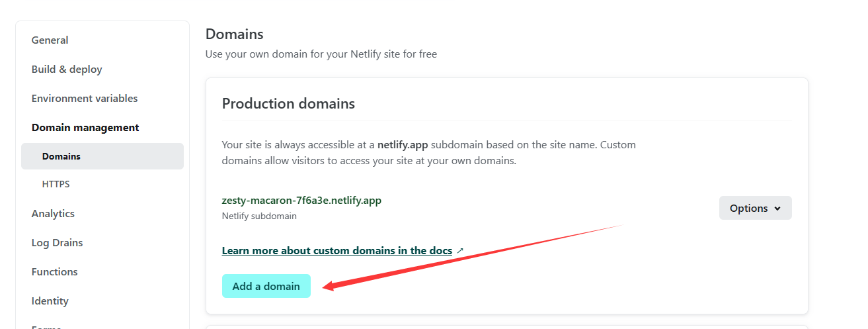Open Identity settings in the sidebar

point(50,301)
